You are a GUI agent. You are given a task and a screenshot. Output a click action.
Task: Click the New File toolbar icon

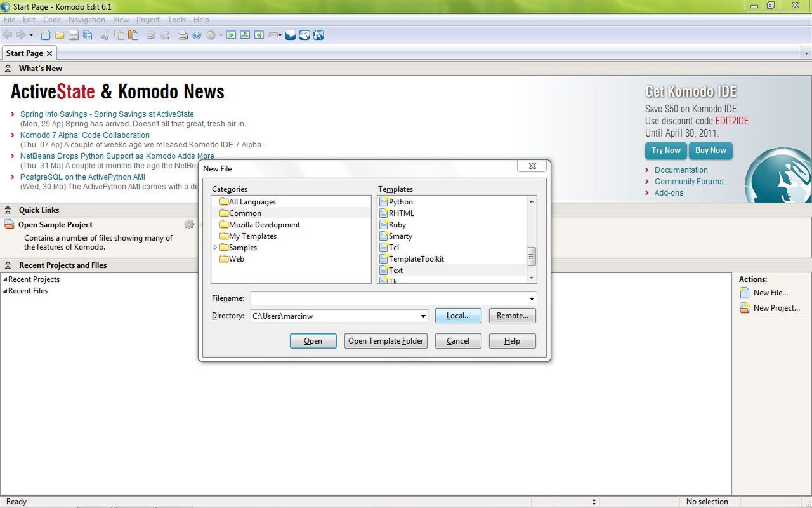tap(46, 35)
